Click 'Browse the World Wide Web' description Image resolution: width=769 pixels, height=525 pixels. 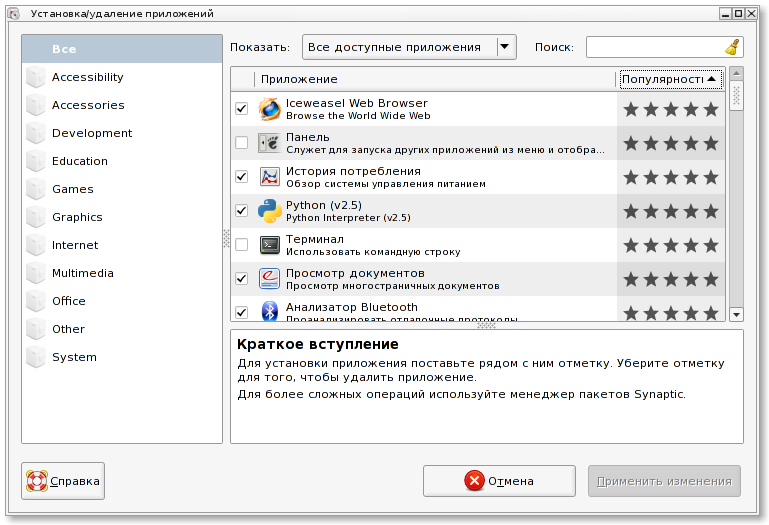[358, 116]
